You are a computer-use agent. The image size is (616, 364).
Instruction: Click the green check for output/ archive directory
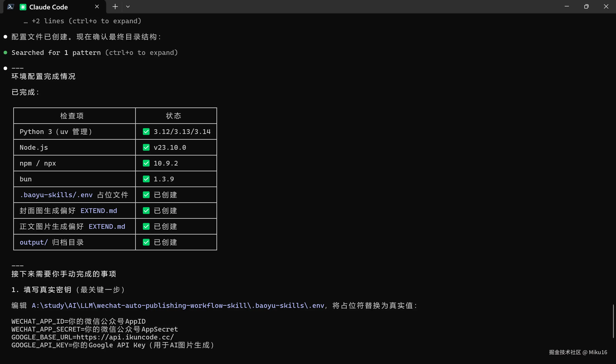[x=146, y=242]
